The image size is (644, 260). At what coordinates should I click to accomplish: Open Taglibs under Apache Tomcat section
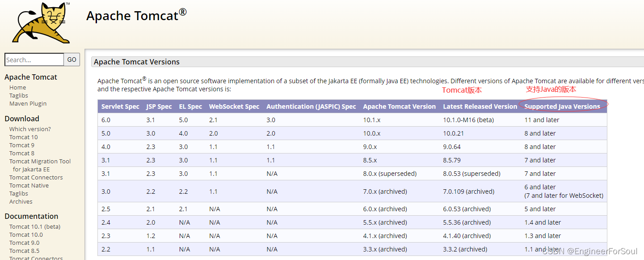[x=19, y=95]
